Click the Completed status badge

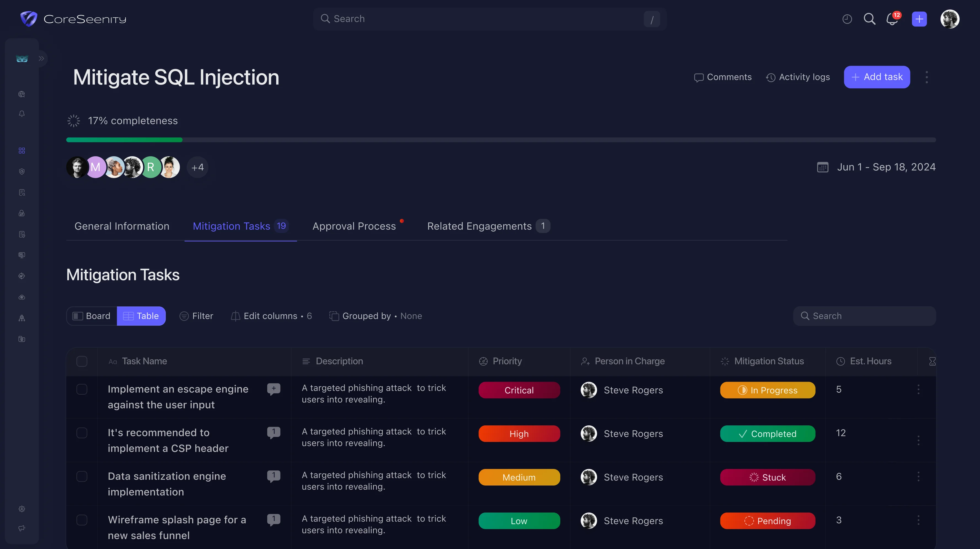coord(767,434)
